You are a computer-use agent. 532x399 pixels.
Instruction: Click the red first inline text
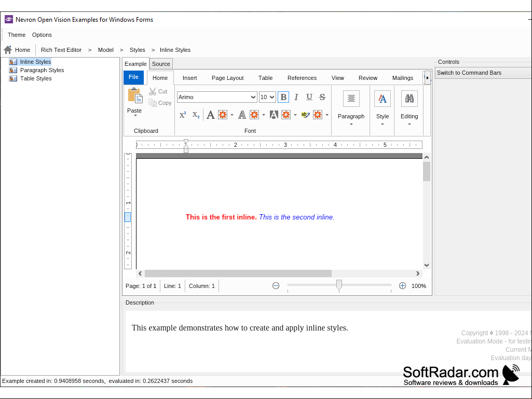[x=221, y=217]
